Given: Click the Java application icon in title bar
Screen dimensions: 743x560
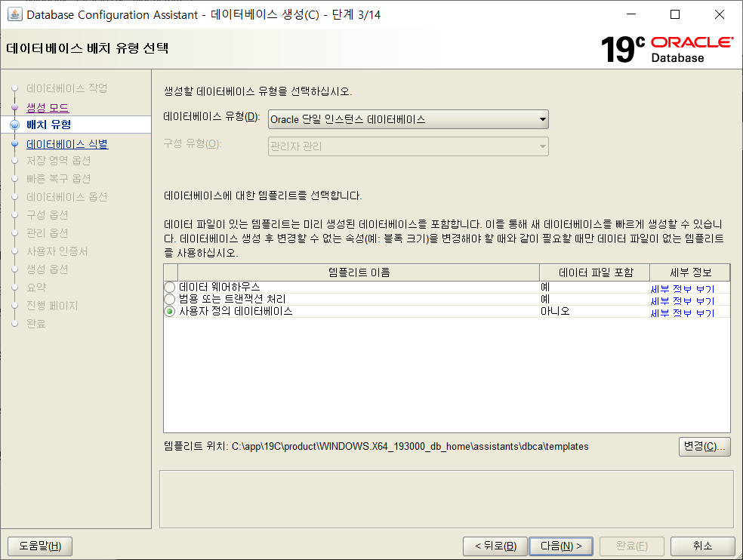Looking at the screenshot, I should coord(14,14).
